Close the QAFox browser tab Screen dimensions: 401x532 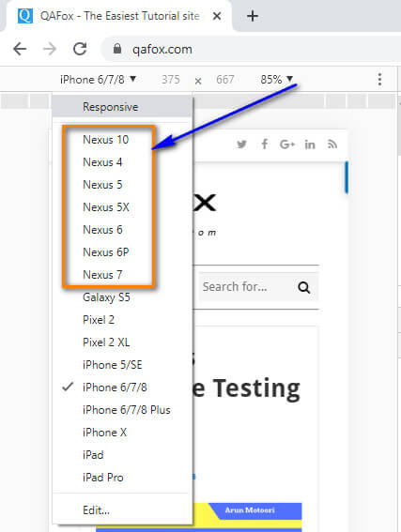pyautogui.click(x=217, y=16)
